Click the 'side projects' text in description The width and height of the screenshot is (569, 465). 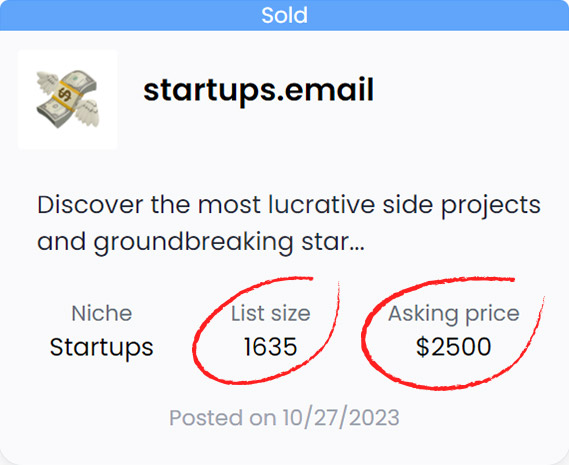click(462, 206)
